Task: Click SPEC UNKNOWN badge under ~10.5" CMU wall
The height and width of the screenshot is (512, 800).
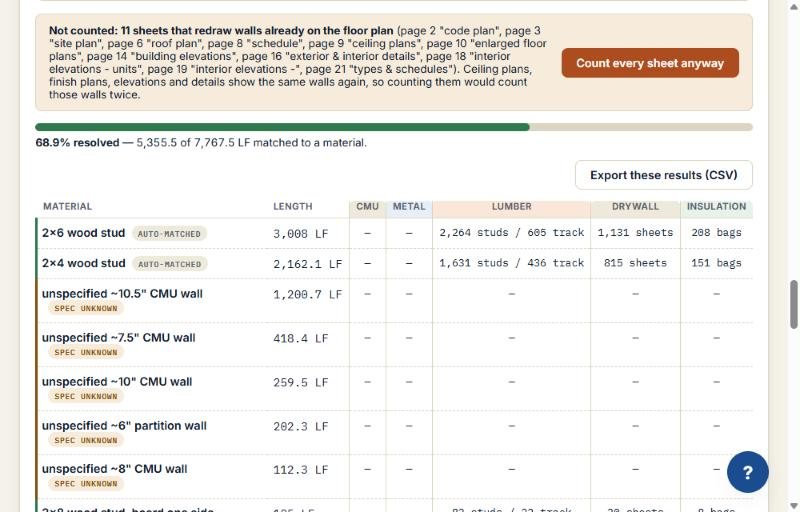Action: tap(86, 309)
